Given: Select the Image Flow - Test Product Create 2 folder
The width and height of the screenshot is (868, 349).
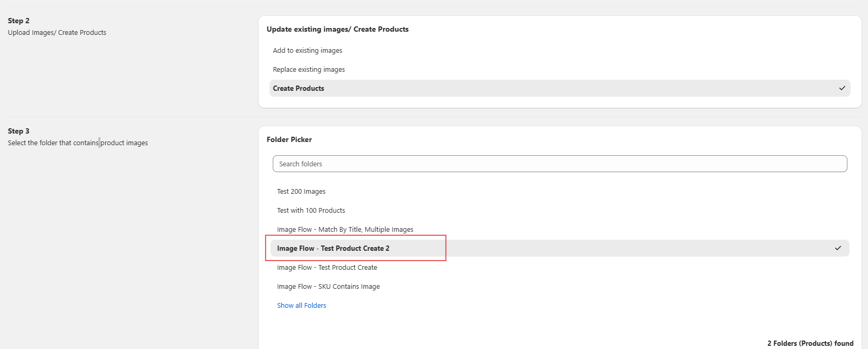Looking at the screenshot, I should pyautogui.click(x=333, y=249).
